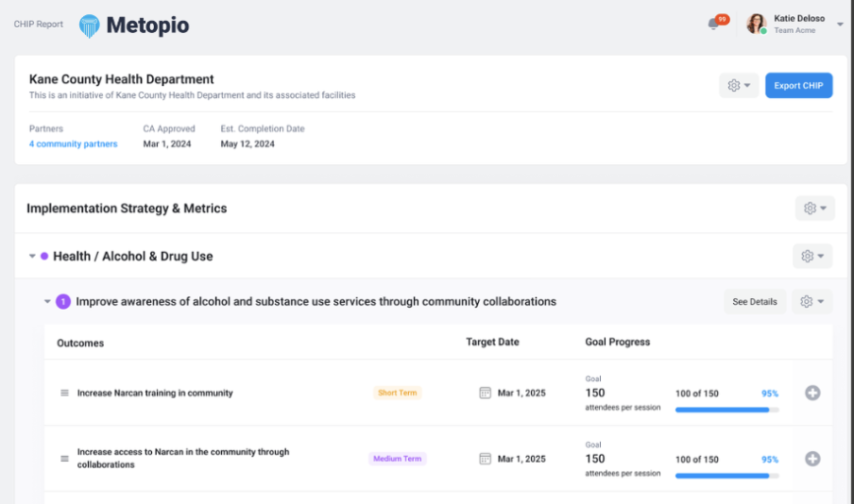Add progress to Increase Narcan training outcome
The image size is (854, 504).
tap(812, 393)
